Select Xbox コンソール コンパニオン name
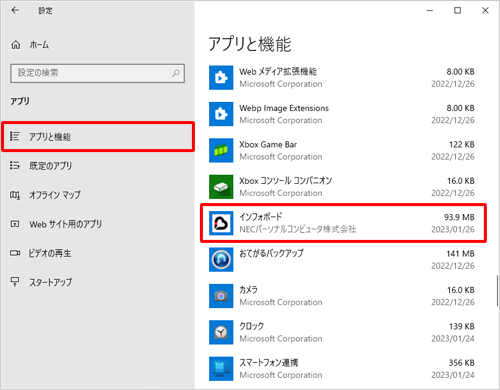Screen dimensions: 500x390 click(286, 181)
